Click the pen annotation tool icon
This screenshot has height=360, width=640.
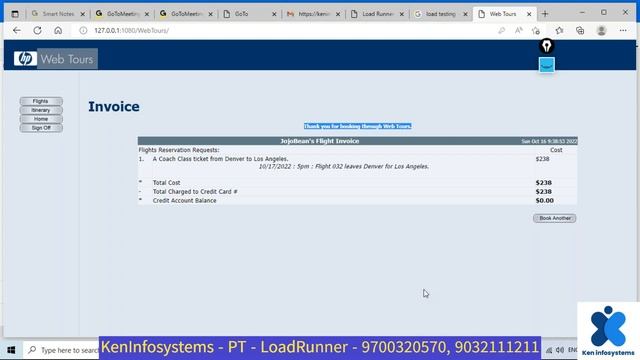[547, 46]
